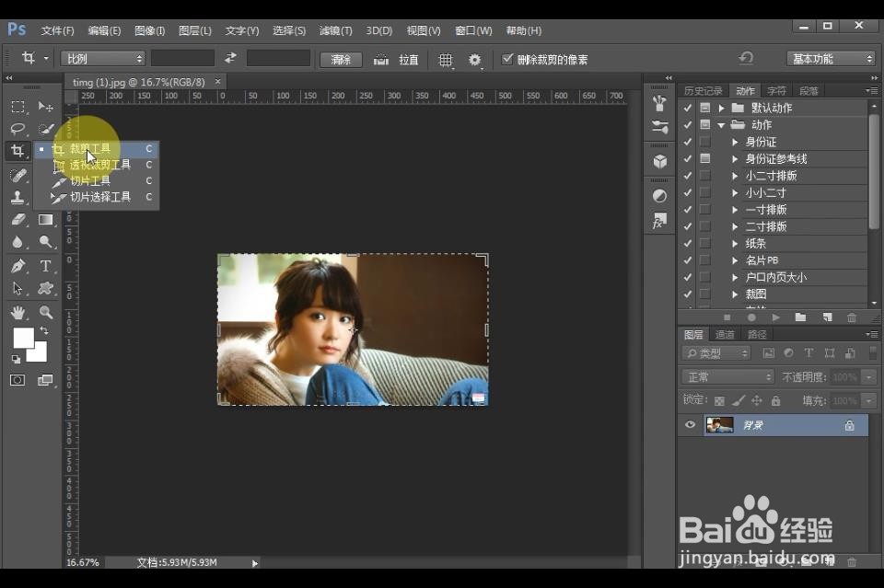Click the 清除 button
Image resolution: width=884 pixels, height=588 pixels.
341,59
